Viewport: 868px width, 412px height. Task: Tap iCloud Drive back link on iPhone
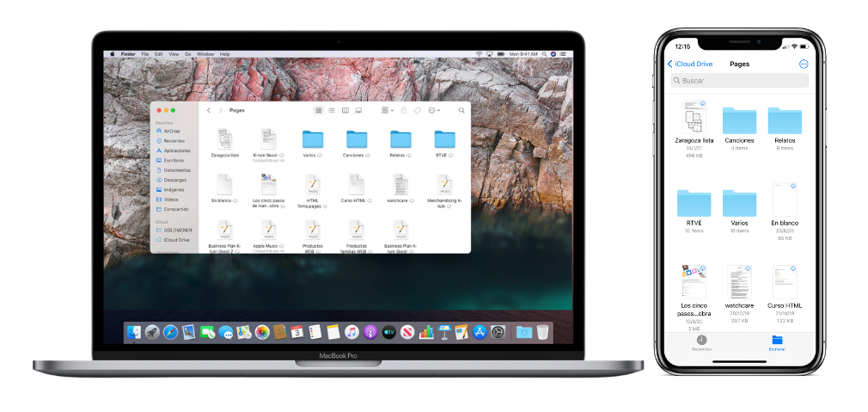[x=690, y=65]
